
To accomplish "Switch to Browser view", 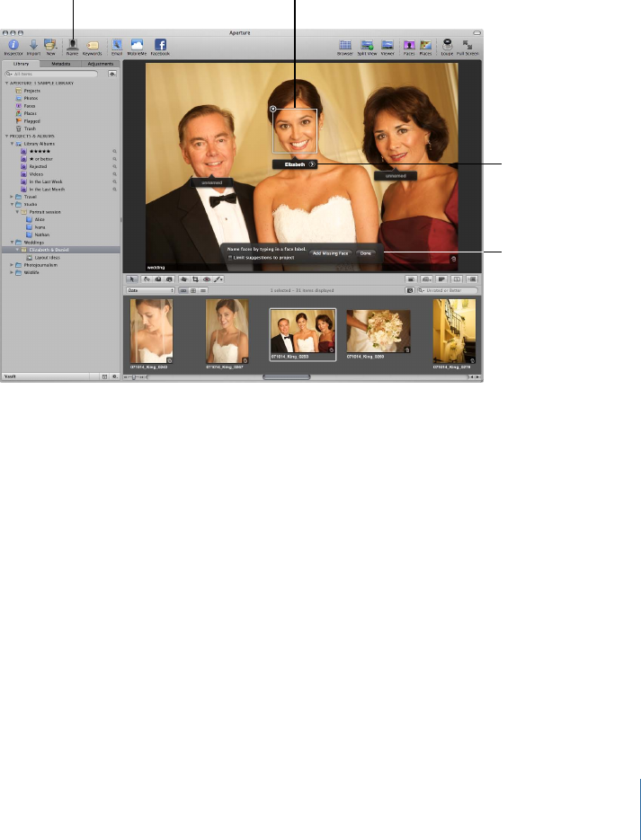I will pos(345,47).
